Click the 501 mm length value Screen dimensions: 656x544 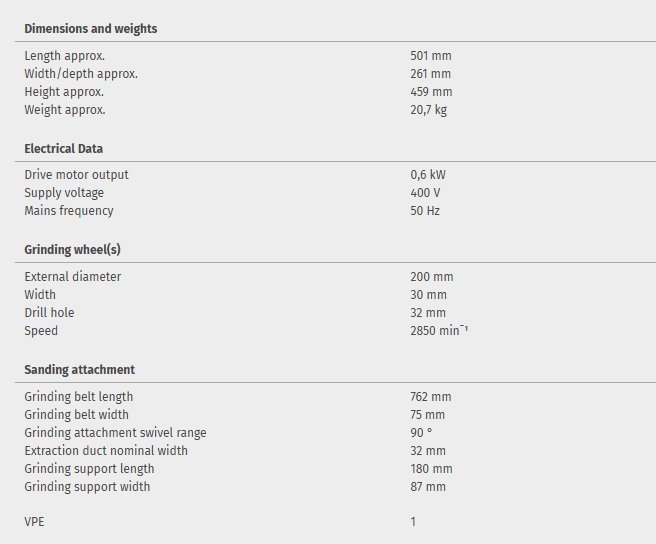coord(430,56)
